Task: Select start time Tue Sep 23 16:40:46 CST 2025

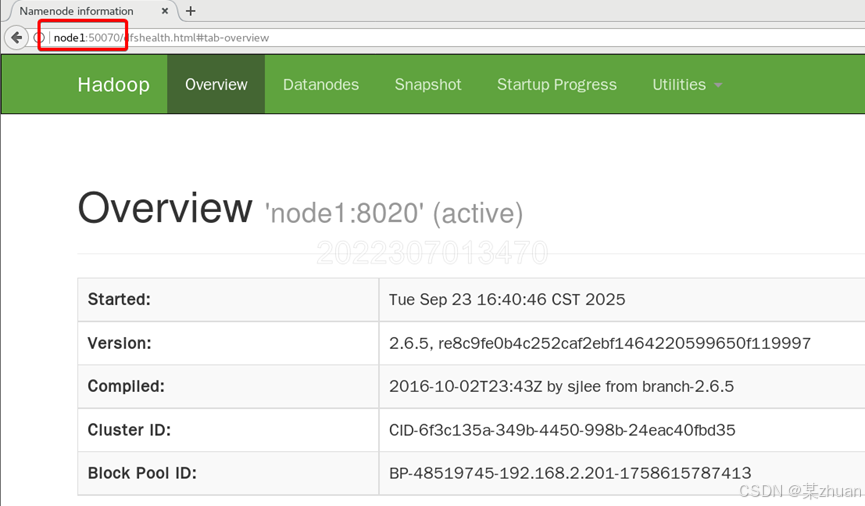Action: tap(507, 300)
